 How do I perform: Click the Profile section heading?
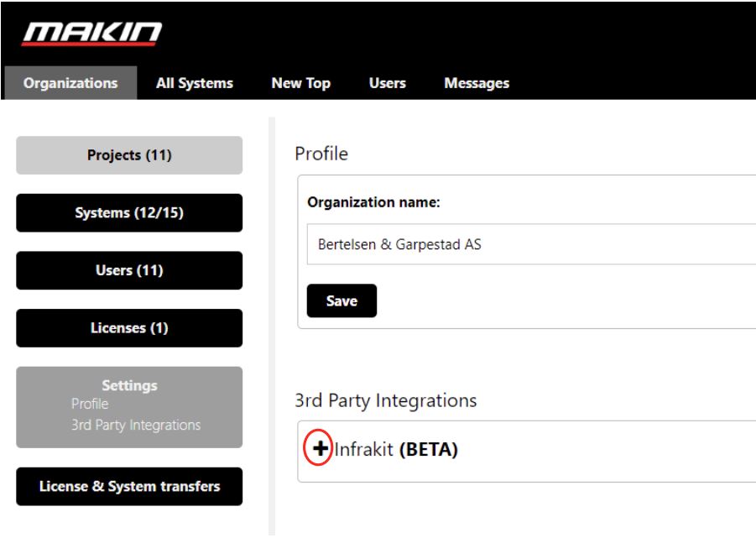pos(321,154)
